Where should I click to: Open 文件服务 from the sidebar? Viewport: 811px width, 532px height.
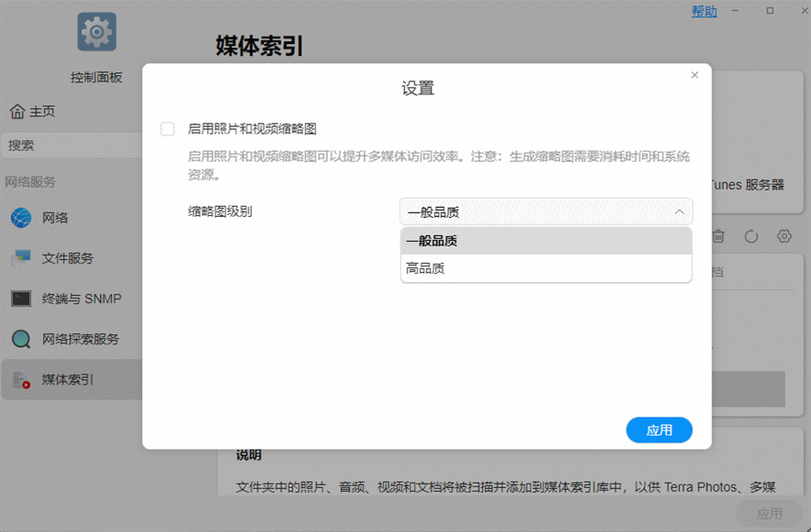[x=20, y=258]
